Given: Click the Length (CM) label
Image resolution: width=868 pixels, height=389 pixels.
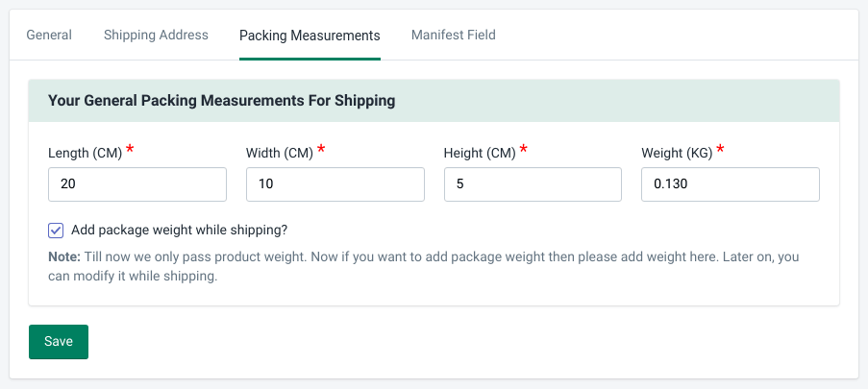Looking at the screenshot, I should (83, 154).
